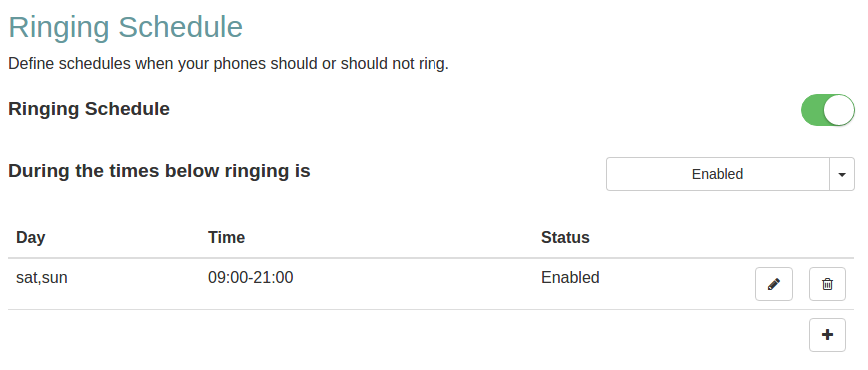The width and height of the screenshot is (868, 370).
Task: Click the word 'ring' ending the description
Action: coord(432,64)
